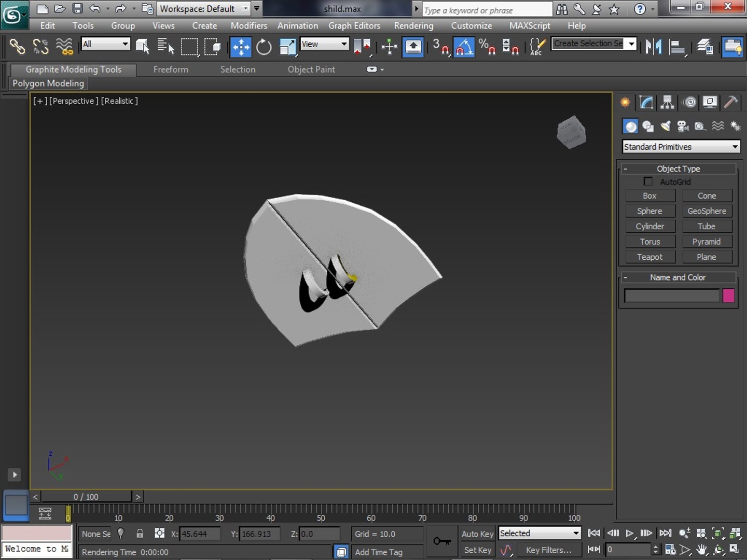Open the Graph Editors menu
The image size is (747, 560).
point(354,25)
